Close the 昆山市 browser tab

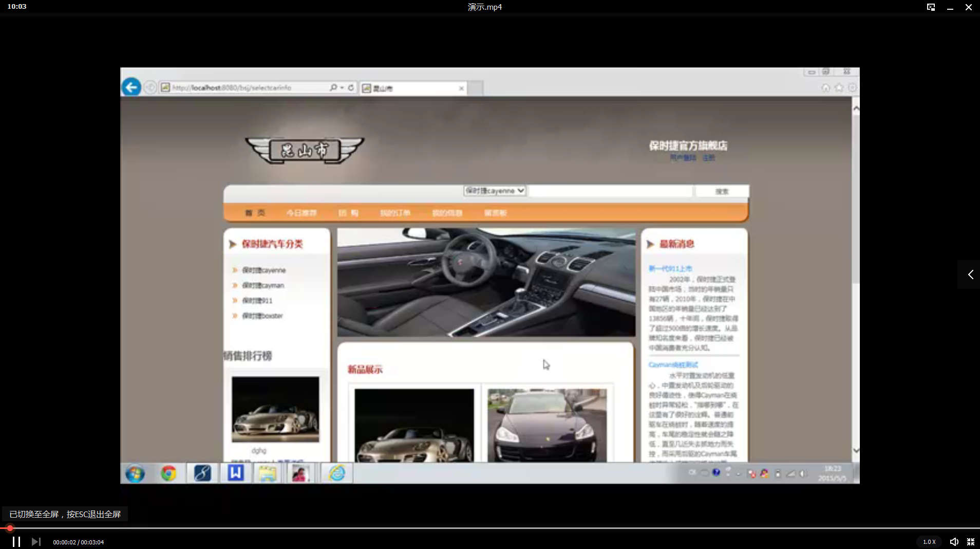coord(461,88)
